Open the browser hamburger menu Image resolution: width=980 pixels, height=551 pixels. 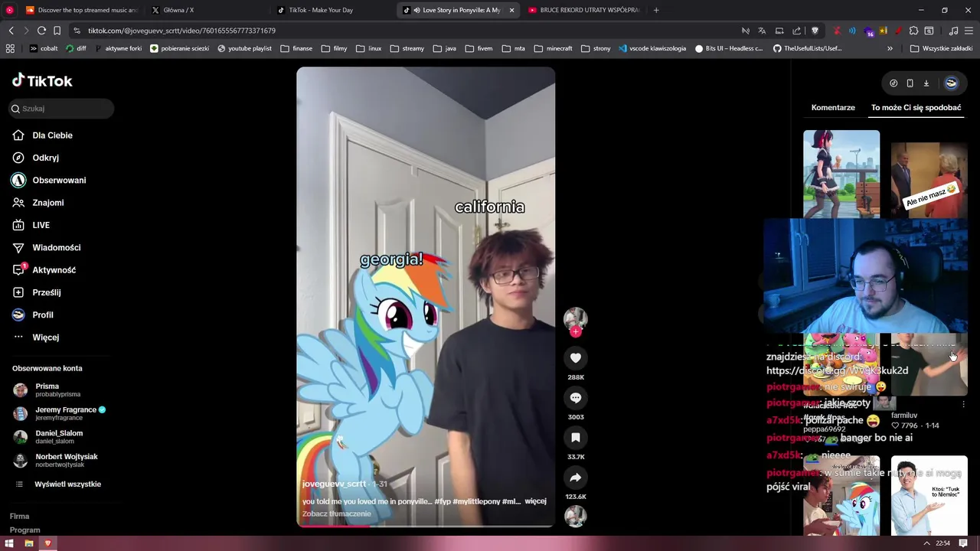pos(969,31)
